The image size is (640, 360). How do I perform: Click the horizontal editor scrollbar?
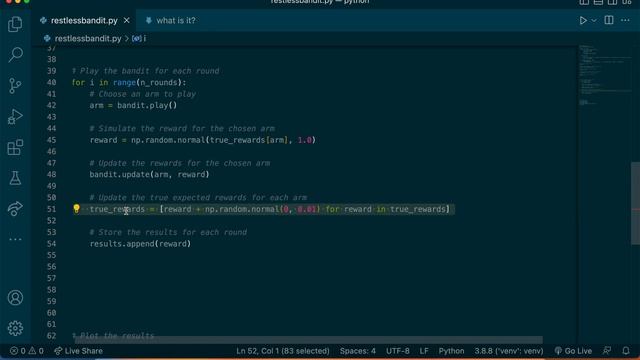point(309,340)
